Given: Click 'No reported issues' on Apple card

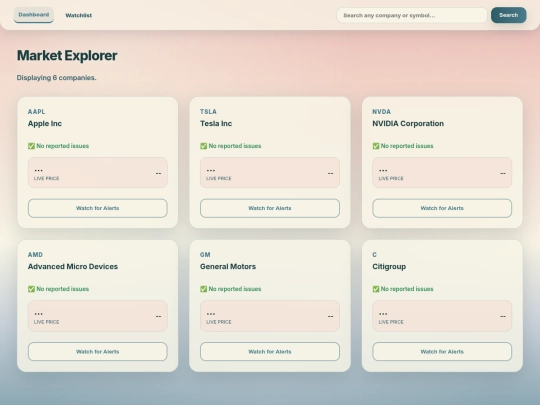Looking at the screenshot, I should 63,146.
